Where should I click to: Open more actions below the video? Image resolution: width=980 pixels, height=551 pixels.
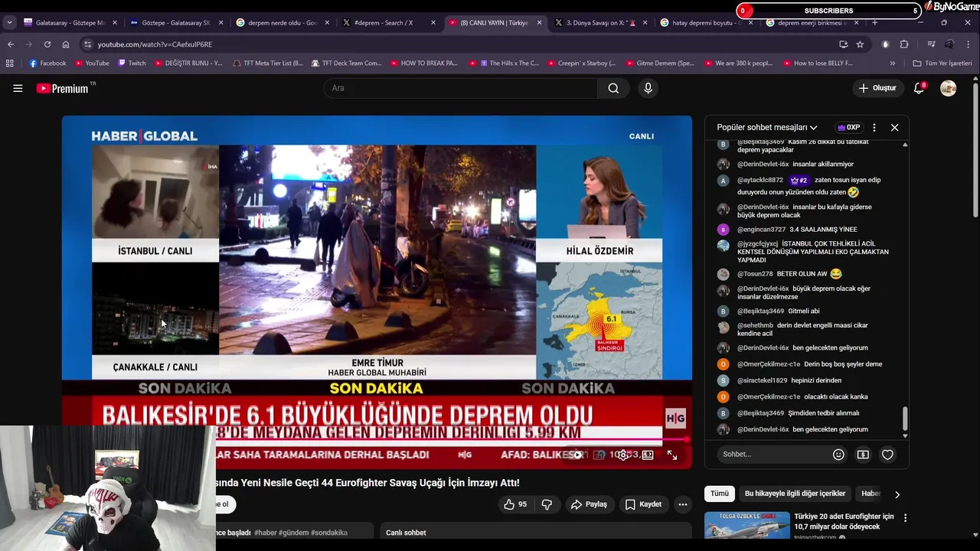coord(683,504)
